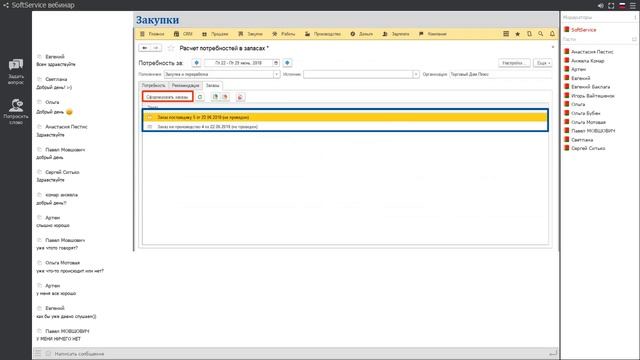640x360 pixels.
Task: Open the Компания menu section
Action: (433, 34)
